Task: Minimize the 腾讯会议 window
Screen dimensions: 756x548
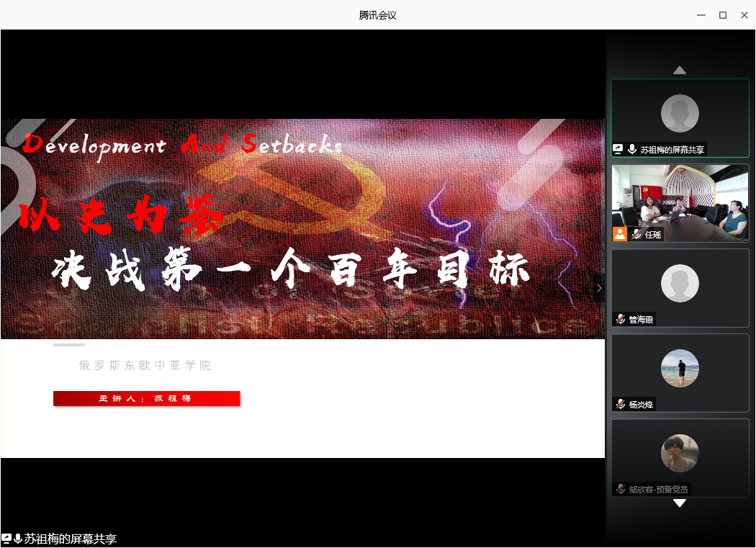Action: click(701, 15)
